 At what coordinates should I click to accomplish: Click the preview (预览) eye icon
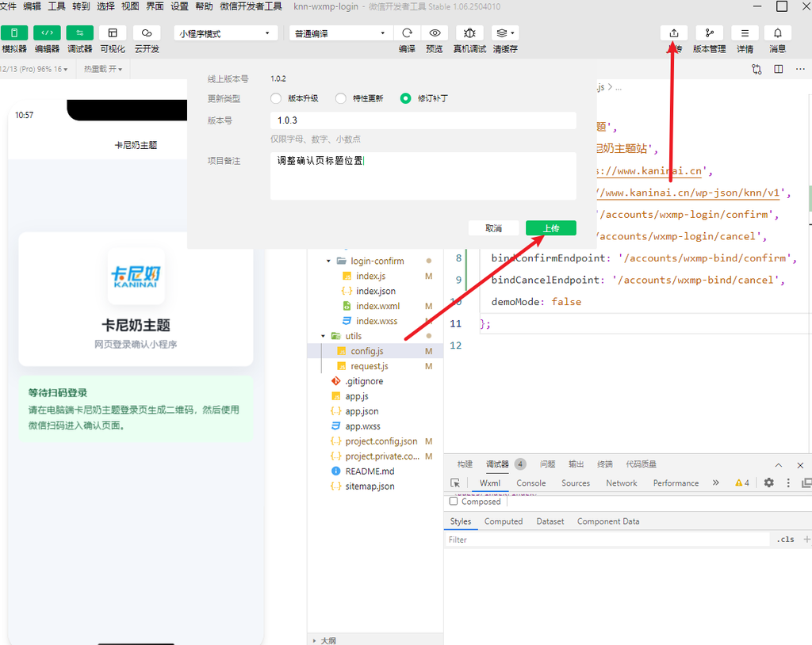[435, 32]
